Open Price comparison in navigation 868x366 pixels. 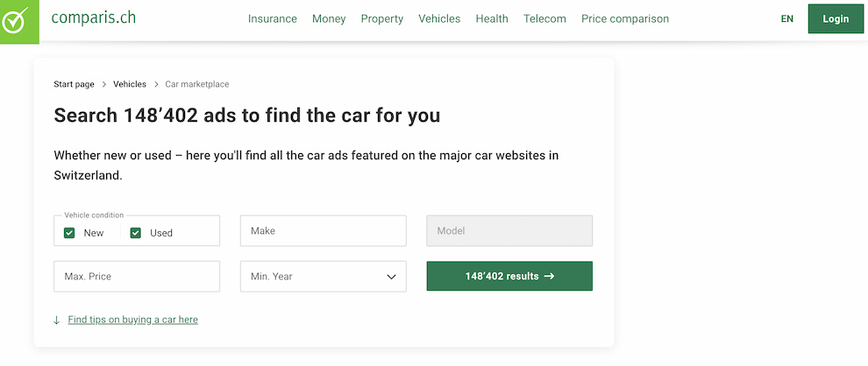point(624,18)
